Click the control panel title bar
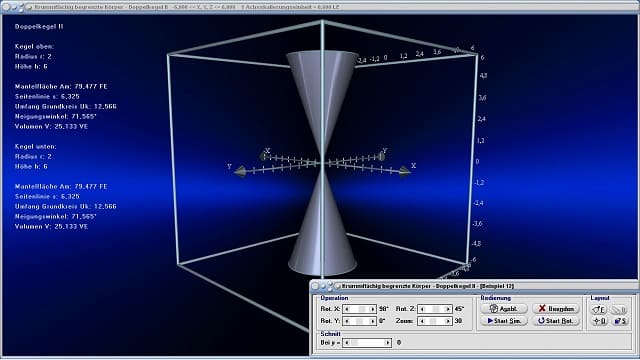 coord(474,286)
